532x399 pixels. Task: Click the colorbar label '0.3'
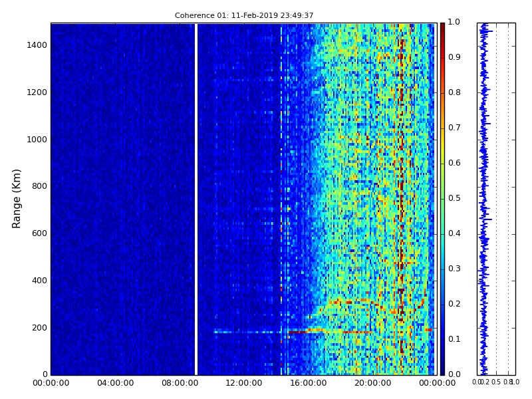pos(454,269)
